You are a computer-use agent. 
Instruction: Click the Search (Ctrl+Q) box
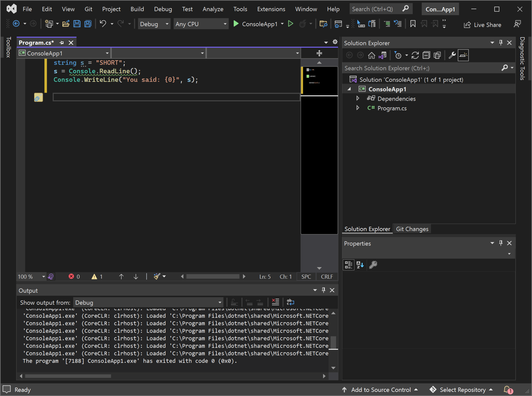coord(380,9)
